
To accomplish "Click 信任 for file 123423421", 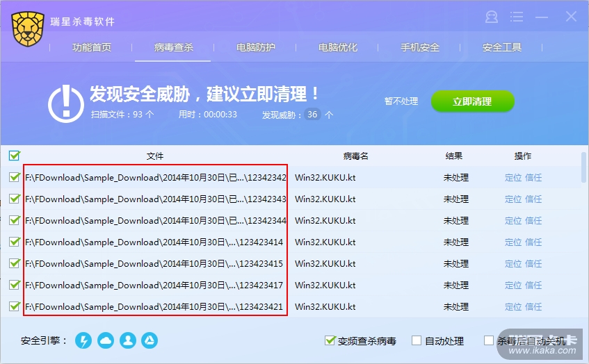I will 533,307.
